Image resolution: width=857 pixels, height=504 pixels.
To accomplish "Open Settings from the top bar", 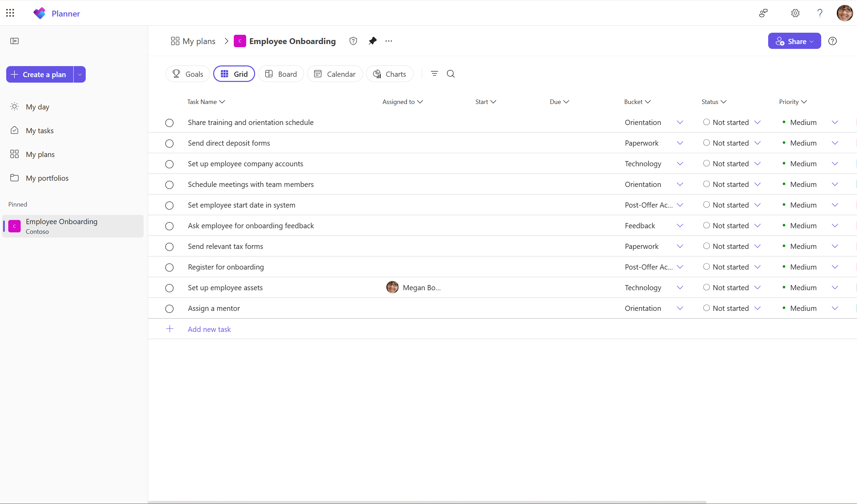I will [x=795, y=13].
